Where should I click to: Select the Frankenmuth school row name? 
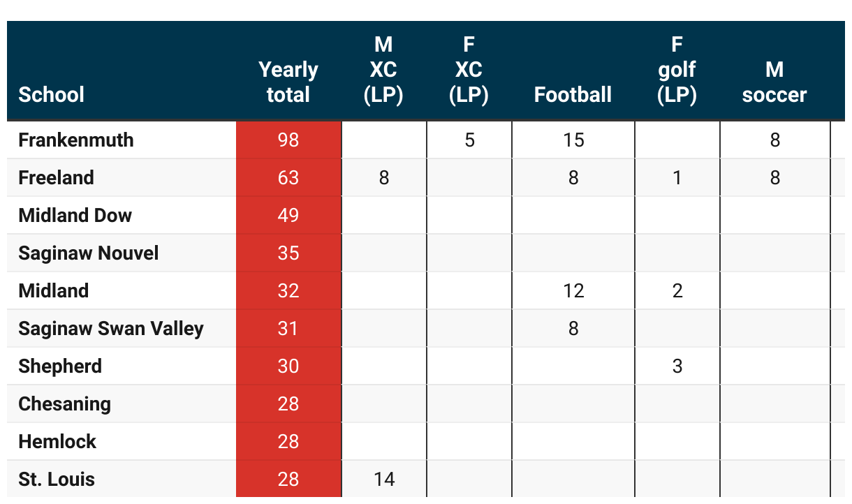[76, 140]
